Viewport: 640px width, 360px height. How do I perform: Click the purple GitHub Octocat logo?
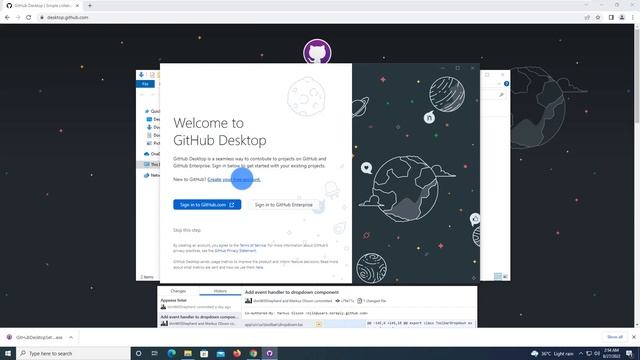point(317,52)
